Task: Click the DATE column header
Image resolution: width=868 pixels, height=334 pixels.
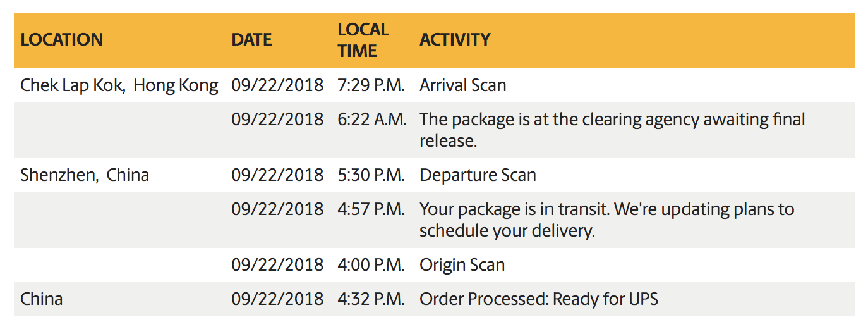Action: (x=251, y=40)
